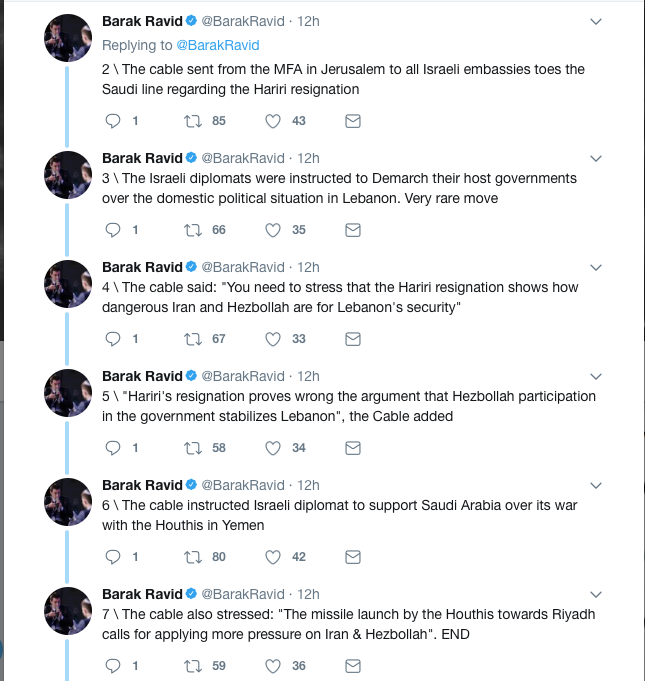Click the 12h timestamp on tweet 6
The width and height of the screenshot is (645, 681).
(x=308, y=485)
